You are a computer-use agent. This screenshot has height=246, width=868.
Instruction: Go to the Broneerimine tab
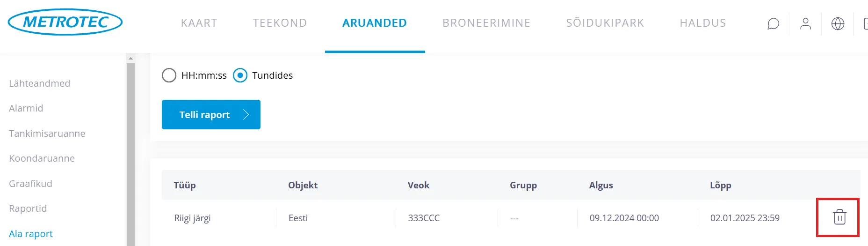pyautogui.click(x=486, y=23)
